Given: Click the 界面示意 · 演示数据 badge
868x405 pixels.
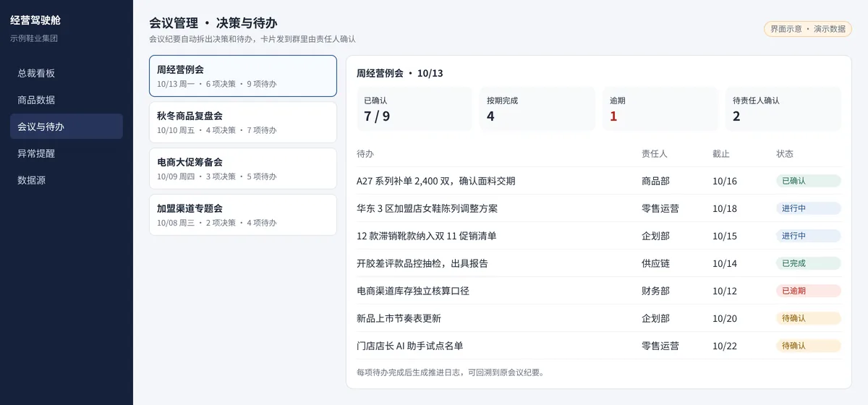Looking at the screenshot, I should click(x=808, y=29).
